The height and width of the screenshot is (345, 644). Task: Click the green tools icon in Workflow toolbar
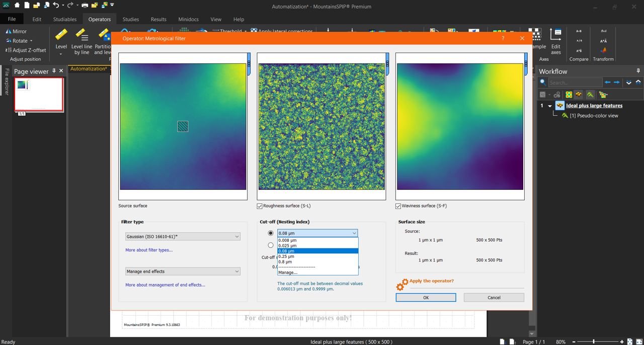[x=590, y=95]
